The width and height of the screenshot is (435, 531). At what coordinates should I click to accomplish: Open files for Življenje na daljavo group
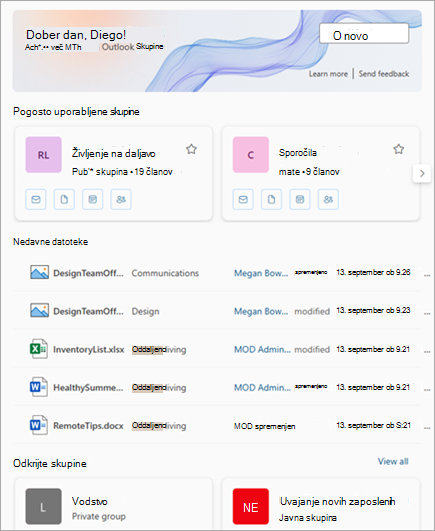pos(64,199)
